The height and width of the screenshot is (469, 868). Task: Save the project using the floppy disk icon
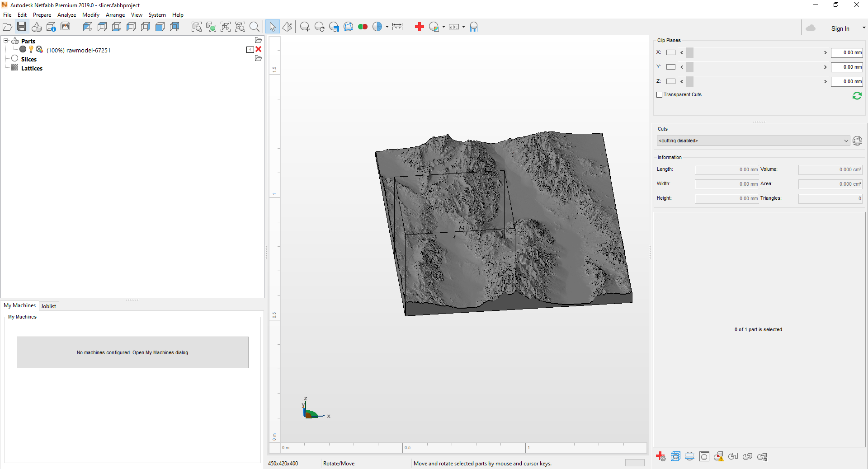coord(22,27)
